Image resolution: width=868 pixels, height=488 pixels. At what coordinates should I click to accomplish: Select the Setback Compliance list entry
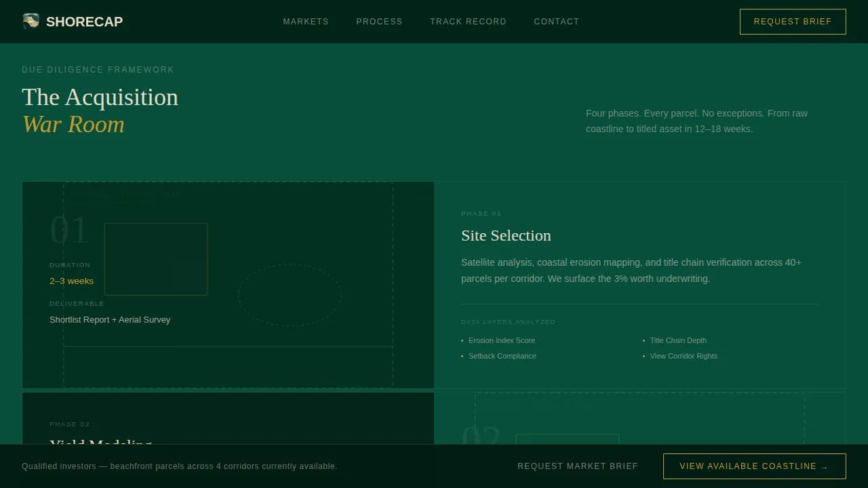click(x=502, y=356)
